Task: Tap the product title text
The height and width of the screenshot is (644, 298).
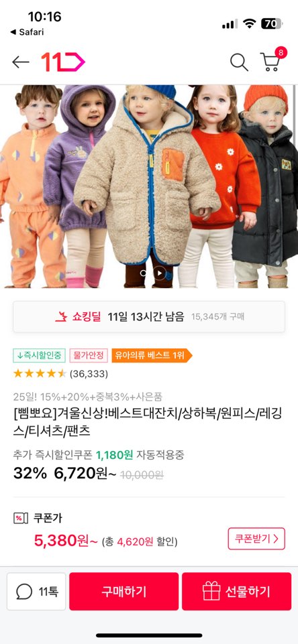Action: pyautogui.click(x=148, y=423)
